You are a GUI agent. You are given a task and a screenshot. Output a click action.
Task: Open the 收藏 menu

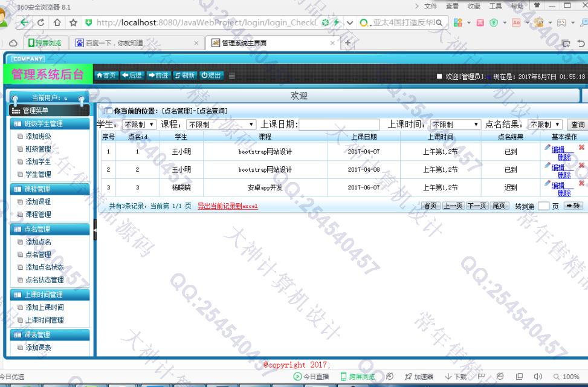click(474, 6)
